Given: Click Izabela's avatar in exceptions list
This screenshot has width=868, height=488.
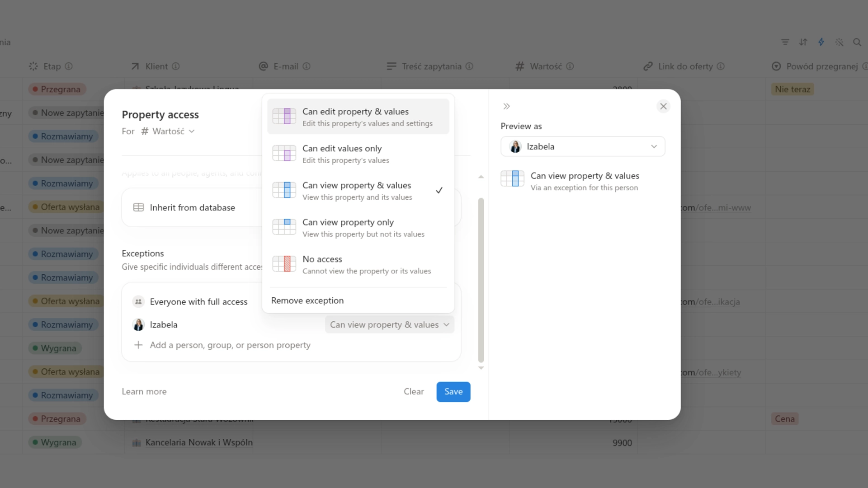Looking at the screenshot, I should (138, 324).
